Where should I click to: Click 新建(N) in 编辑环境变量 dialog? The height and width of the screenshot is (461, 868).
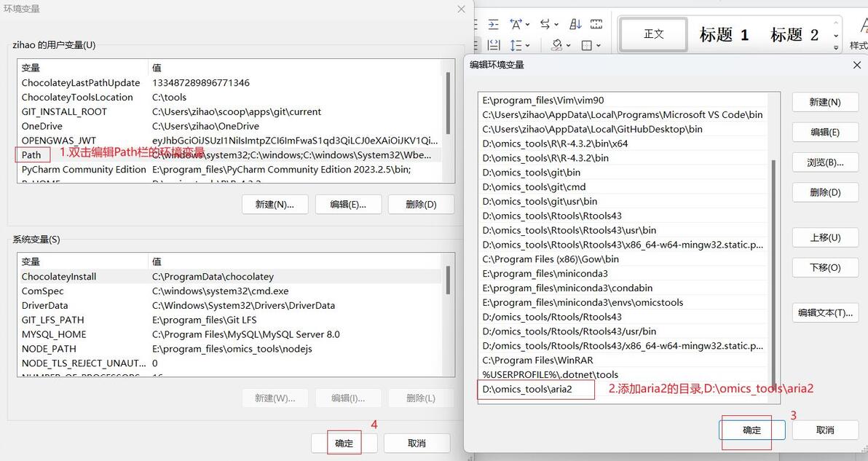825,103
